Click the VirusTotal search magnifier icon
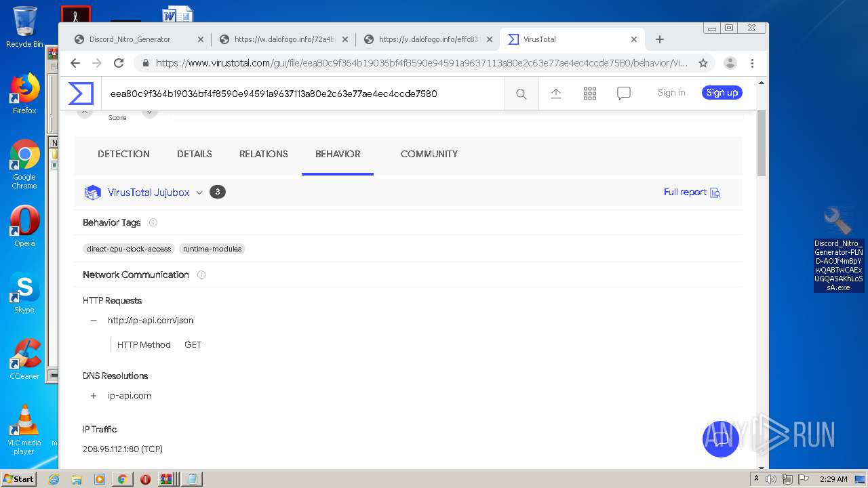 (x=521, y=94)
